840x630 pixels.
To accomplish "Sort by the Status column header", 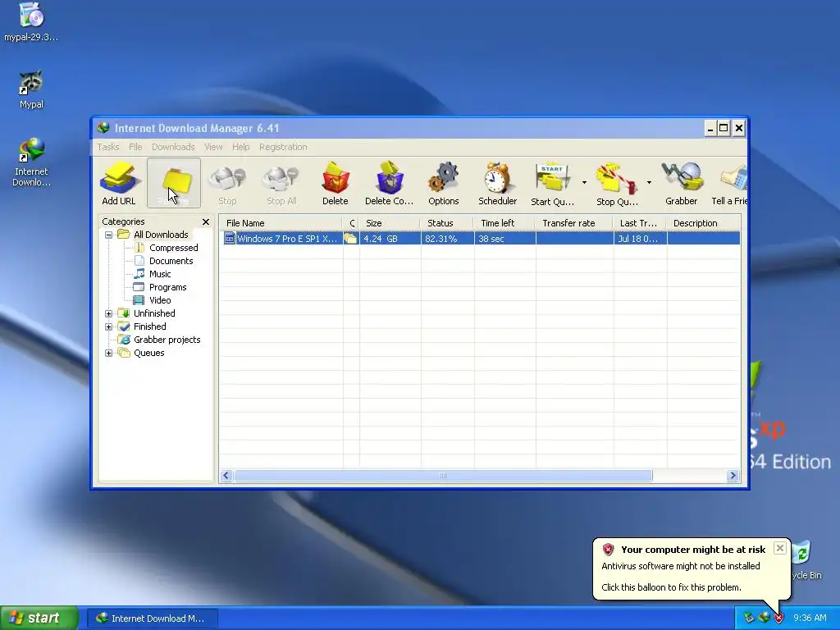I will pyautogui.click(x=447, y=223).
